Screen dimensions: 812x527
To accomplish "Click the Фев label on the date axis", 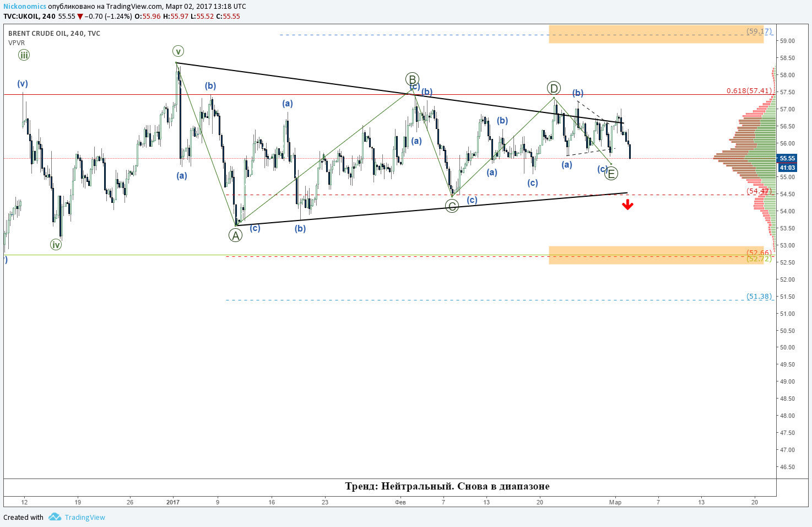I will [400, 502].
